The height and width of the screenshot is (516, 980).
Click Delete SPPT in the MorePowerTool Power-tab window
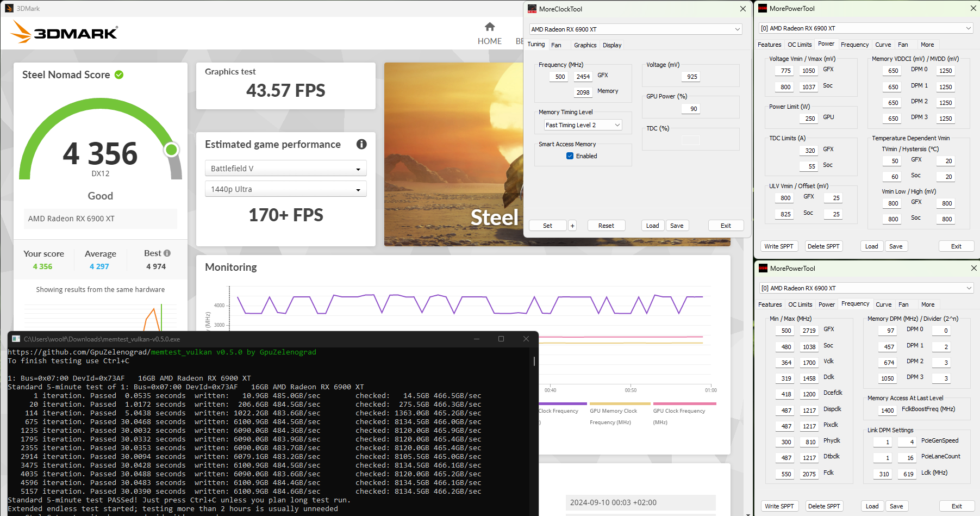click(x=823, y=246)
